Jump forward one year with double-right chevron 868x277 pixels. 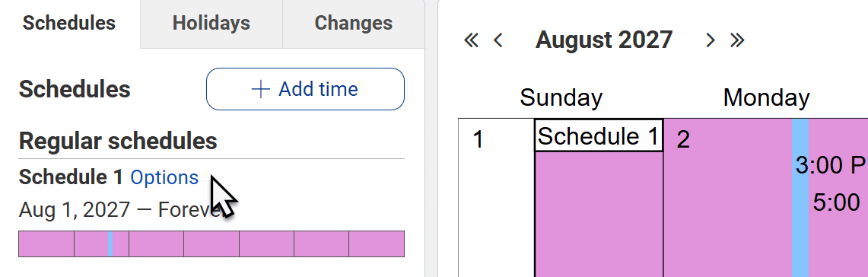click(x=737, y=40)
